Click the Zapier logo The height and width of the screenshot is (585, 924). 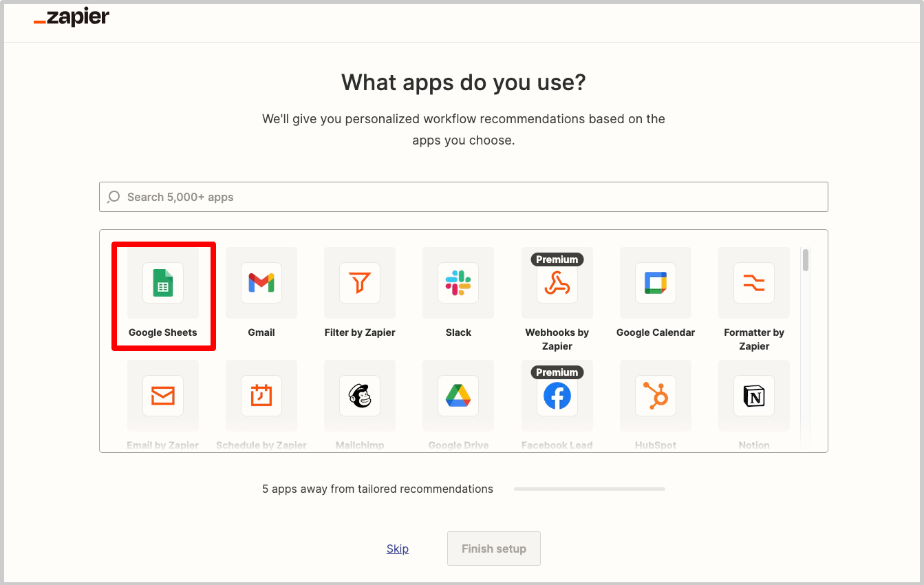point(72,18)
